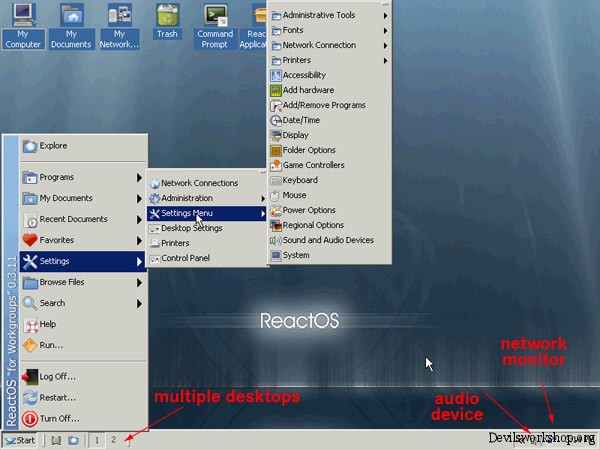Expand the Recent Documents submenu arrow

coord(139,220)
